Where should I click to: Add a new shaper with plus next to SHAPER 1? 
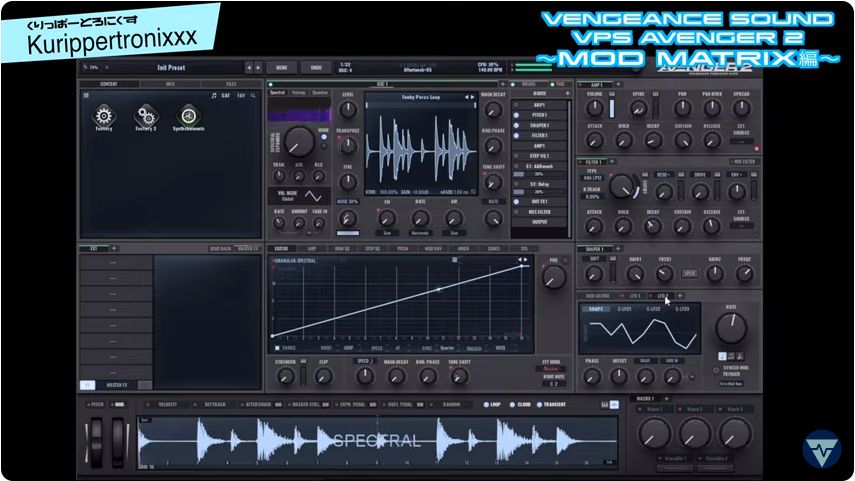618,249
